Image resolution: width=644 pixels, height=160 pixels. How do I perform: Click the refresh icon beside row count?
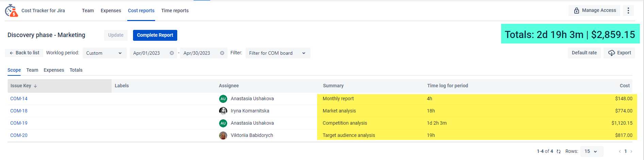pyautogui.click(x=559, y=152)
